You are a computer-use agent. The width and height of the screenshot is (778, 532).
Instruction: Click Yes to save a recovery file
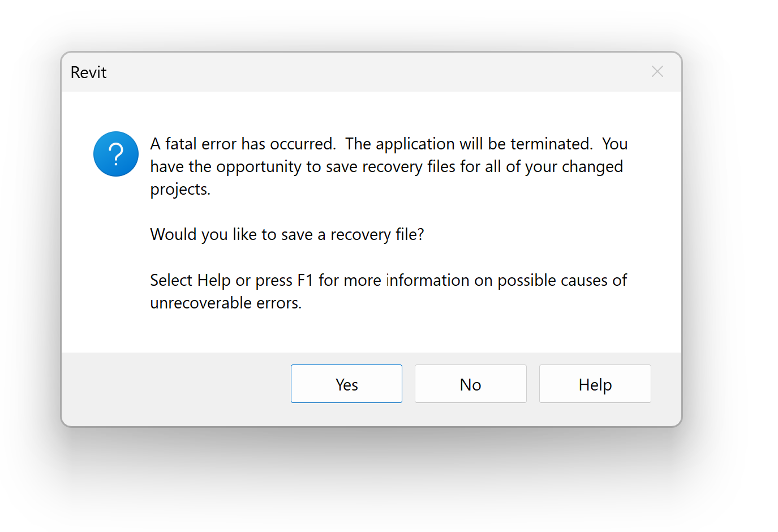tap(346, 384)
